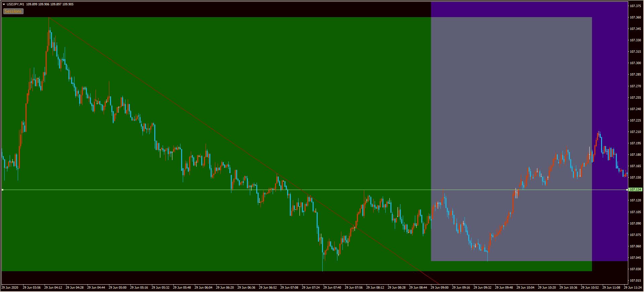Select the red descending trendline
This screenshot has width=644, height=292.
point(168,101)
